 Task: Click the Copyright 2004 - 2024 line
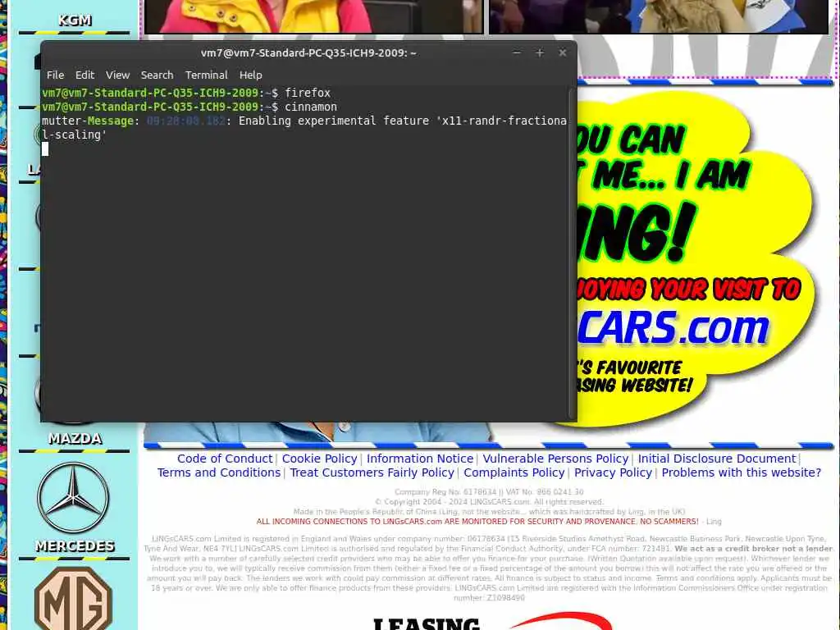click(489, 502)
